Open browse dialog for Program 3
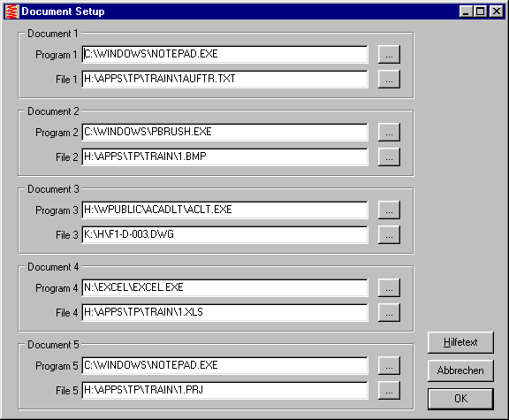 (x=389, y=210)
